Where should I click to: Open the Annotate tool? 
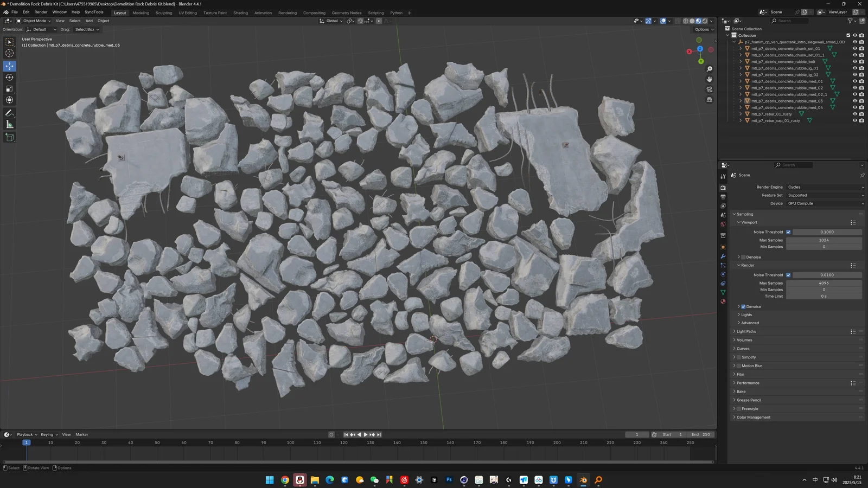[x=9, y=113]
